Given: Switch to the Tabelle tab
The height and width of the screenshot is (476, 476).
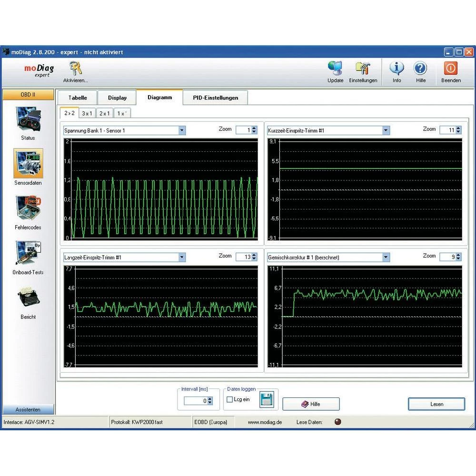Looking at the screenshot, I should 78,98.
